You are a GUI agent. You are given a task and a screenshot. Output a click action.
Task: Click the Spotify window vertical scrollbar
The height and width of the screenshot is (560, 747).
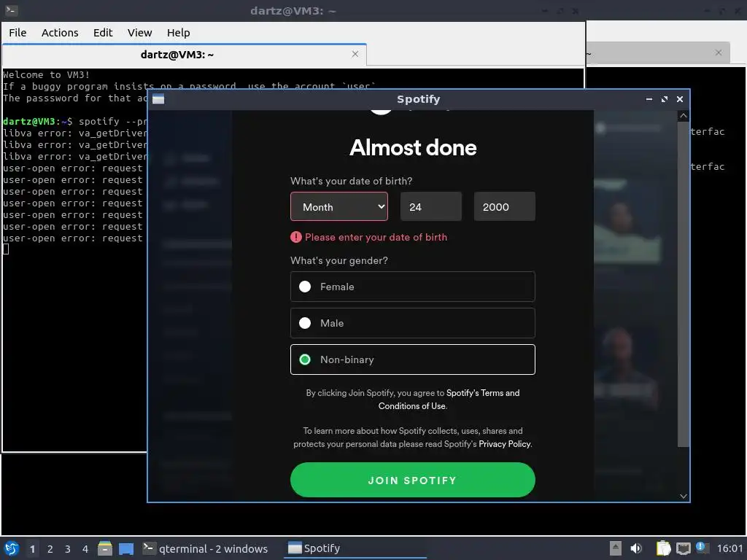pyautogui.click(x=683, y=284)
